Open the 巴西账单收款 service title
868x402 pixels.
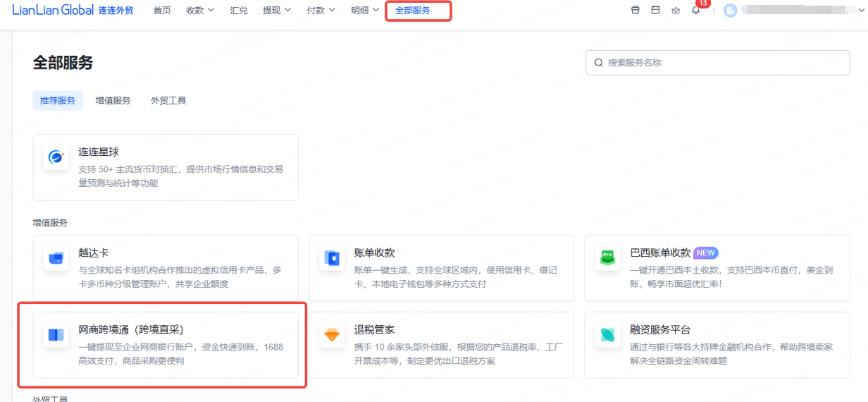pyautogui.click(x=660, y=253)
